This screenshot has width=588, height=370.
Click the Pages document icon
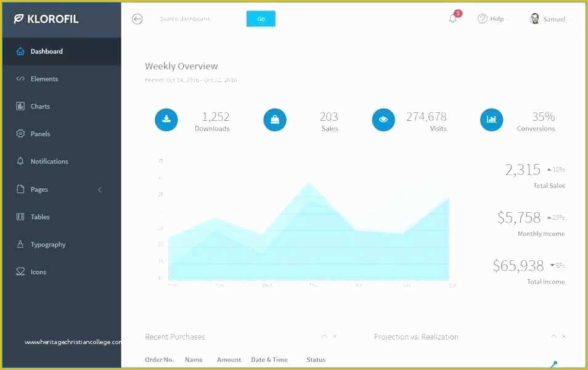pyautogui.click(x=20, y=189)
